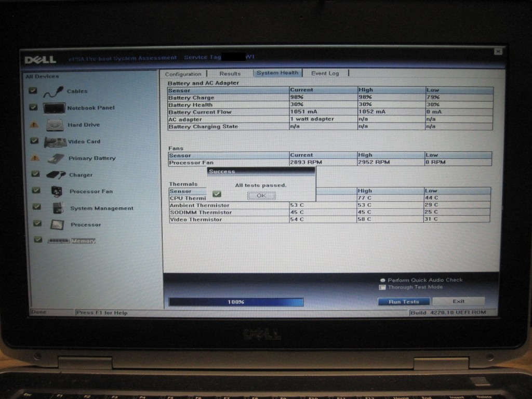Click the Primary Battery warning triangle icon
This screenshot has height=399, width=532.
coord(35,158)
